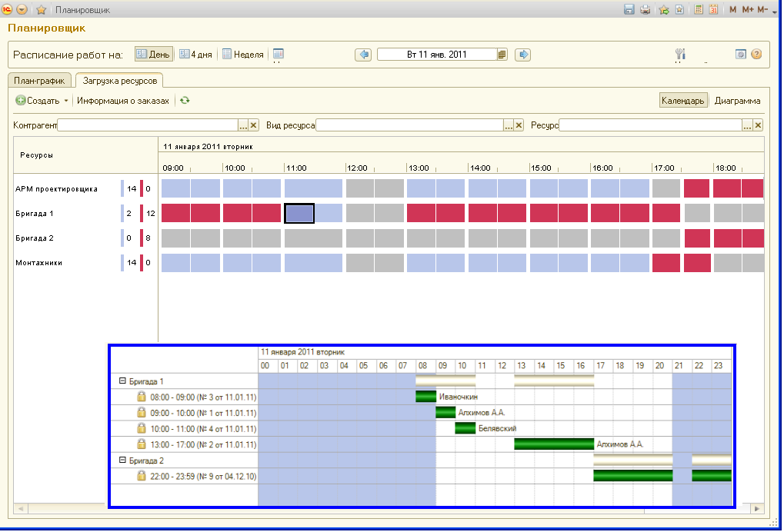Click the refresh icon next to Информация о заказах
784x532 pixels.
click(x=185, y=101)
